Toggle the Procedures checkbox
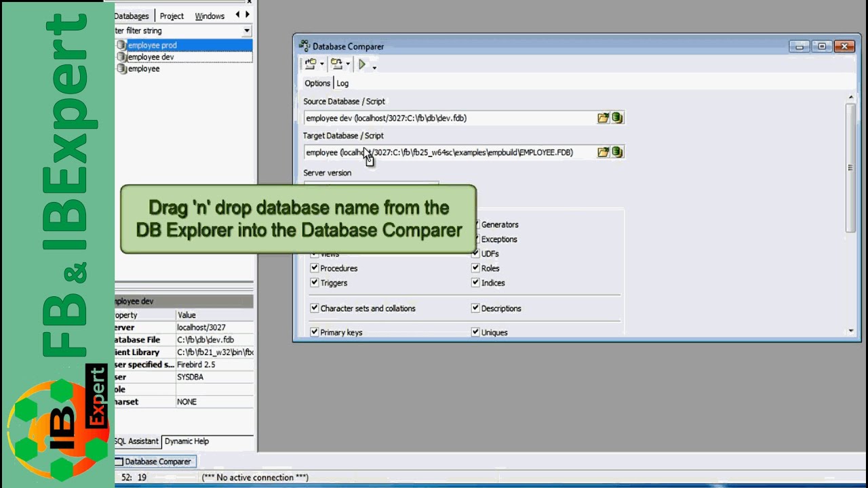 click(315, 268)
